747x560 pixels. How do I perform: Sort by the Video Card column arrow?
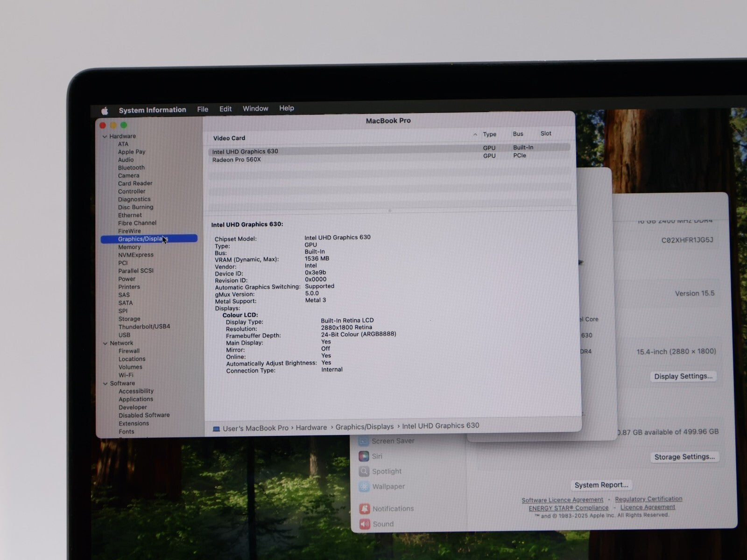[x=475, y=134]
